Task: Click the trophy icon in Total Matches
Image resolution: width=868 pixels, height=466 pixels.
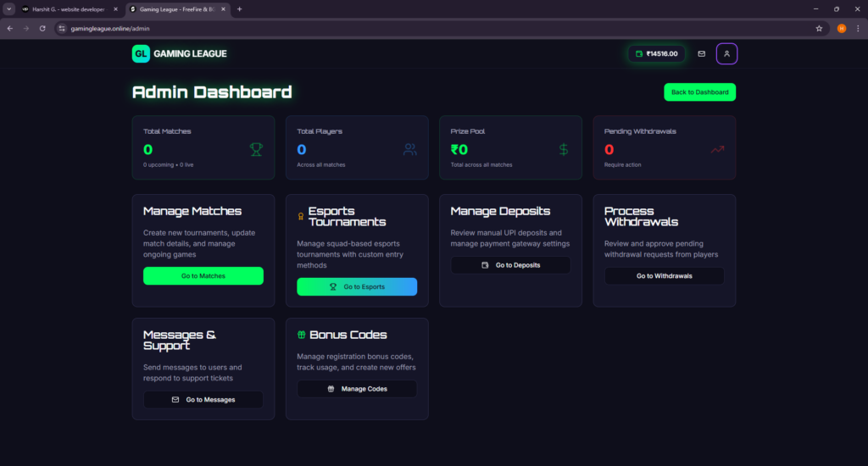Action: click(x=256, y=149)
